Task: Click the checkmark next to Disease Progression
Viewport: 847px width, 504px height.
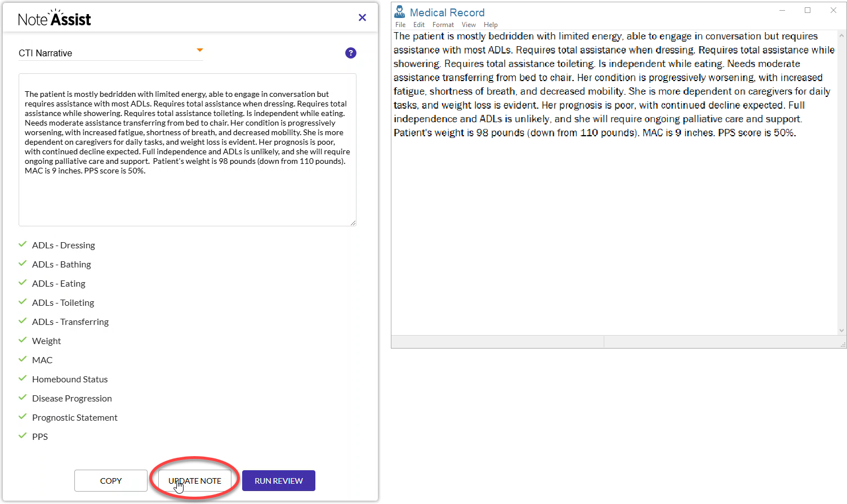Action: 23,397
